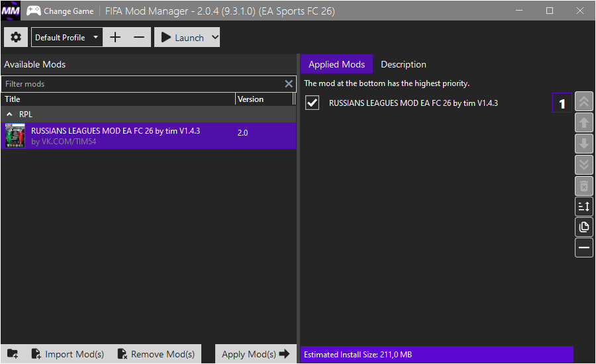Screen dimensions: 596x364
Task: Move mod to bottom with double-down arrows
Action: (584, 165)
